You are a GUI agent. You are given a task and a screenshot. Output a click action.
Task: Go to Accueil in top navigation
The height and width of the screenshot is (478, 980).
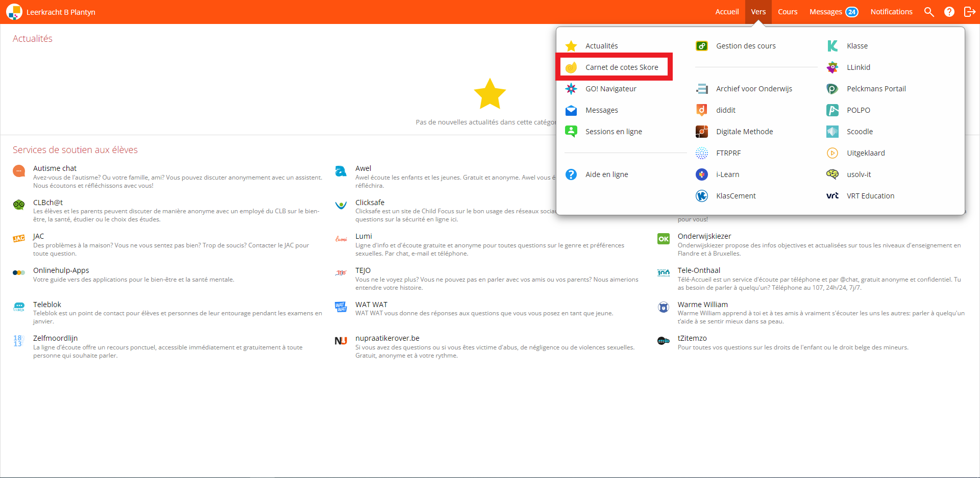tap(727, 12)
